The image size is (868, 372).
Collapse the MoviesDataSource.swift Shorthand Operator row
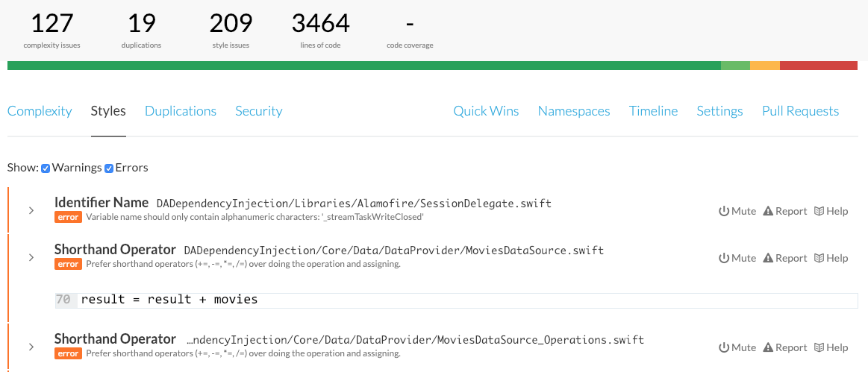click(31, 258)
